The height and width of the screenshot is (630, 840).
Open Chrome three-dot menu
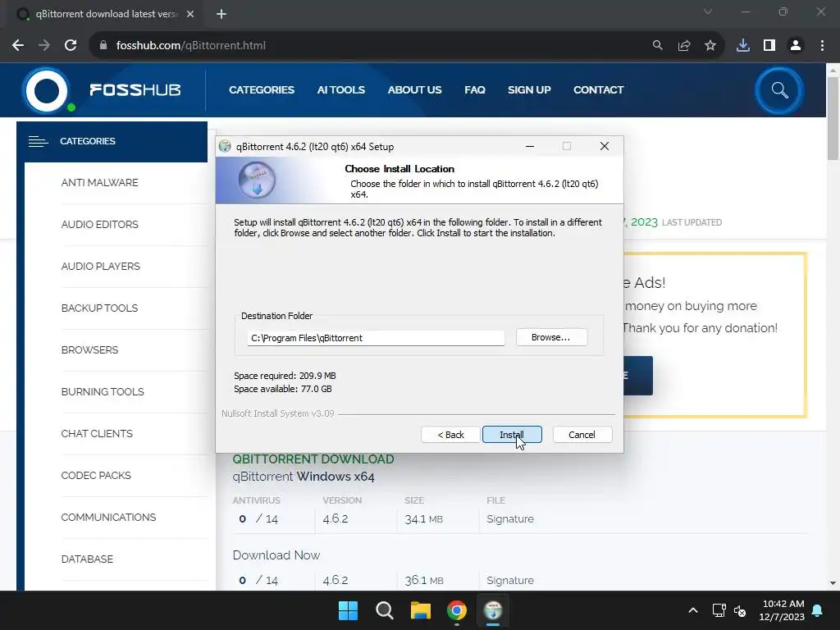(822, 46)
